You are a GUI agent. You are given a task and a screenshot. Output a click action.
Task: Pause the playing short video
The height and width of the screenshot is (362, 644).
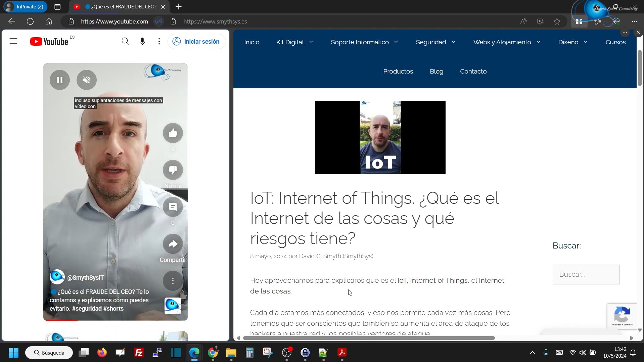[x=60, y=80]
